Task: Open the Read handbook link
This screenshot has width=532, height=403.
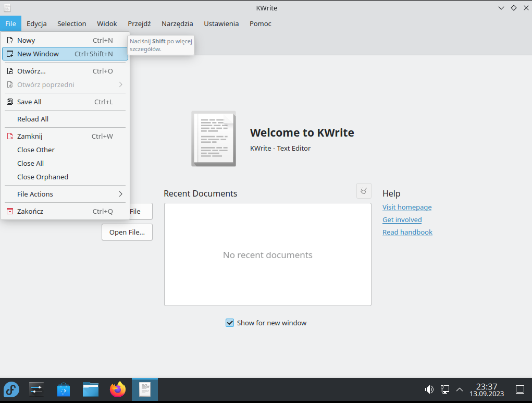Action: 407,232
